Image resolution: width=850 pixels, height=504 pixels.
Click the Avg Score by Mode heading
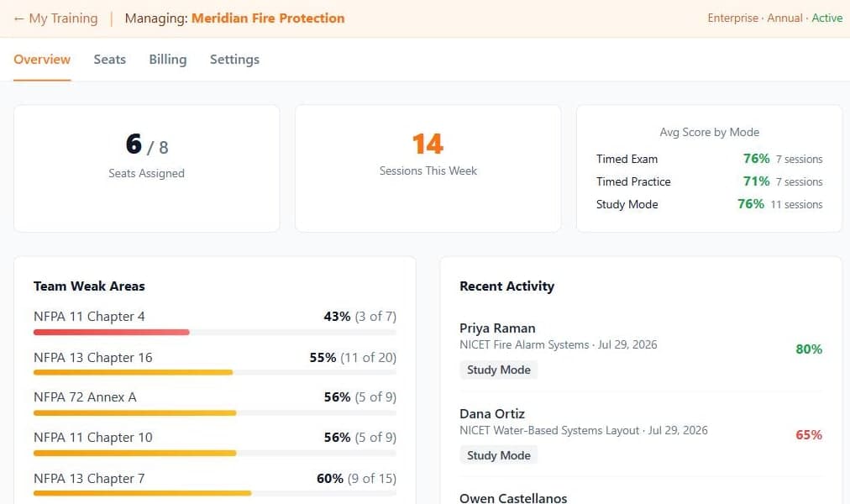pyautogui.click(x=709, y=132)
